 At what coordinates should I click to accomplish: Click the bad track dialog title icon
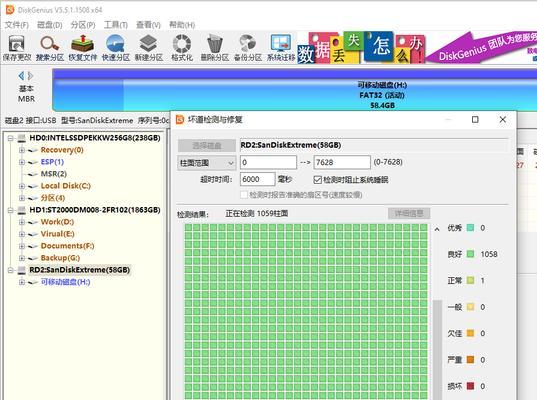click(180, 120)
